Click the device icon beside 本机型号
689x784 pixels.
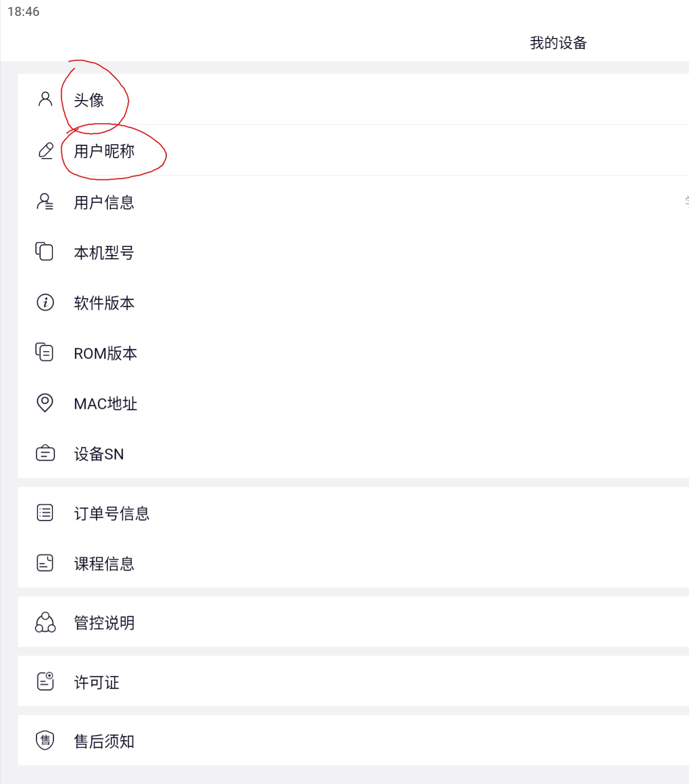(x=45, y=251)
